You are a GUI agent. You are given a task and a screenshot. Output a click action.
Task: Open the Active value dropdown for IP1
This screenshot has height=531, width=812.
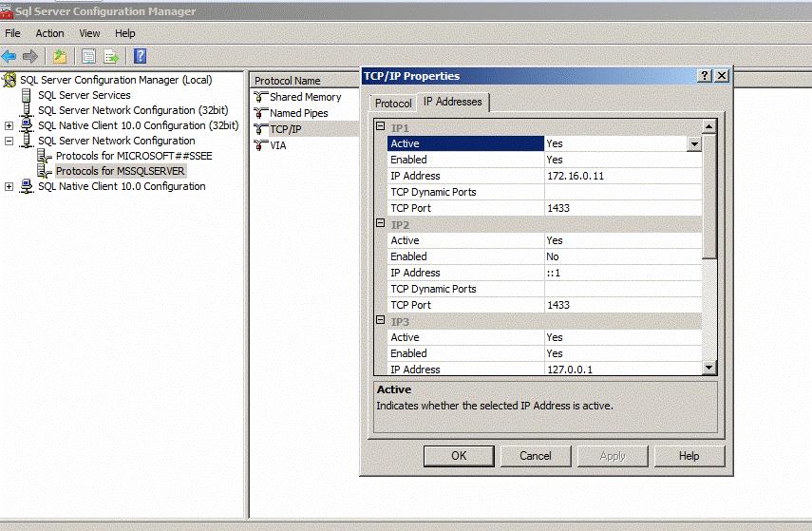click(x=694, y=143)
